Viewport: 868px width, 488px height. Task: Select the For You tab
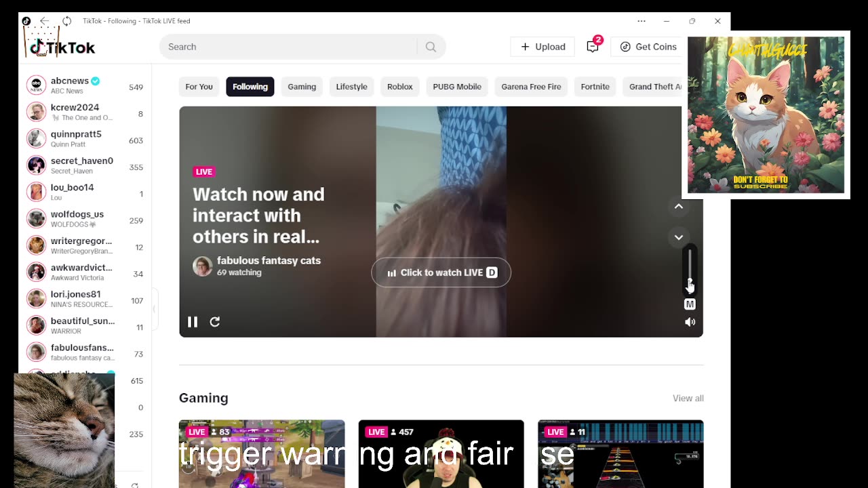[199, 87]
